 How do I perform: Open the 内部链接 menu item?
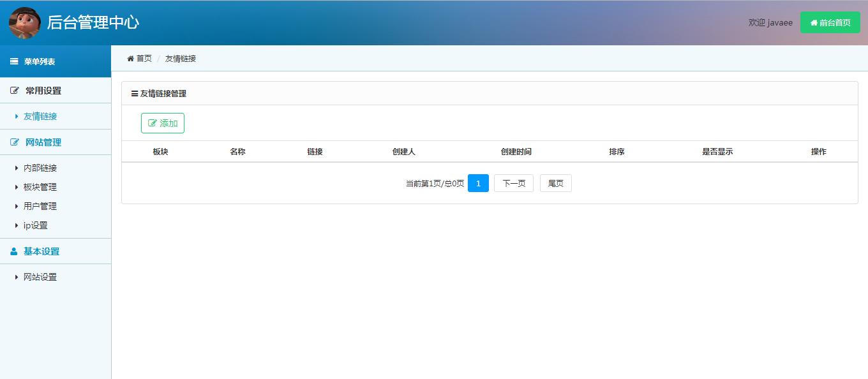[40, 168]
